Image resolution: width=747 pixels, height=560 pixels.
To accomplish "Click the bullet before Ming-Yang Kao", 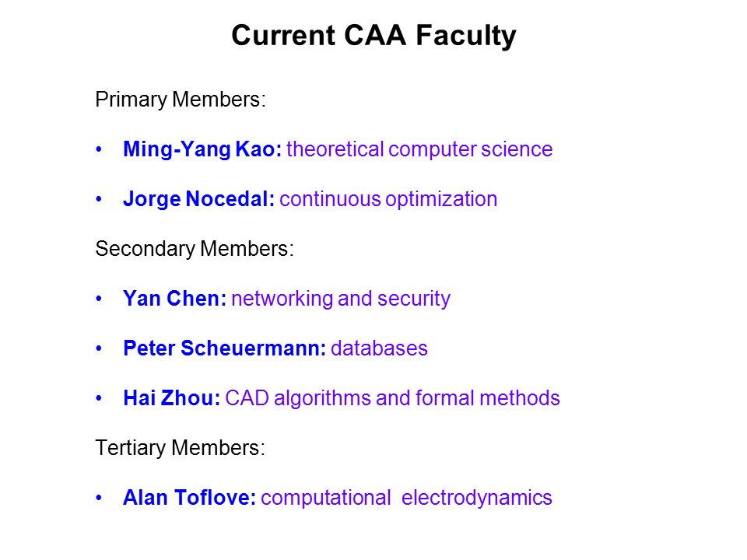I will (99, 149).
